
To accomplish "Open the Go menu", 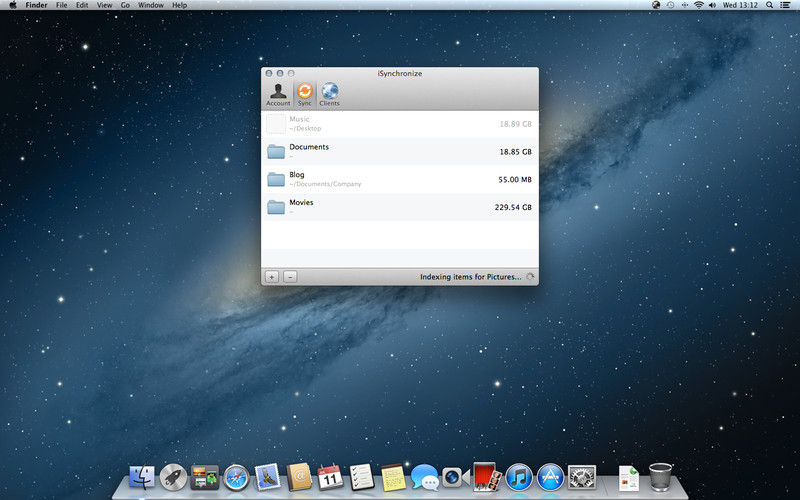I will [125, 5].
